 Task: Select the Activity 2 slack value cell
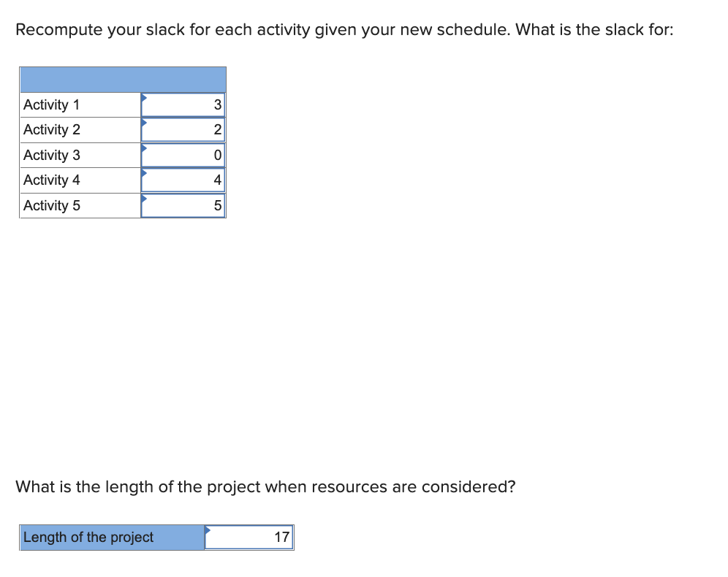coord(183,130)
